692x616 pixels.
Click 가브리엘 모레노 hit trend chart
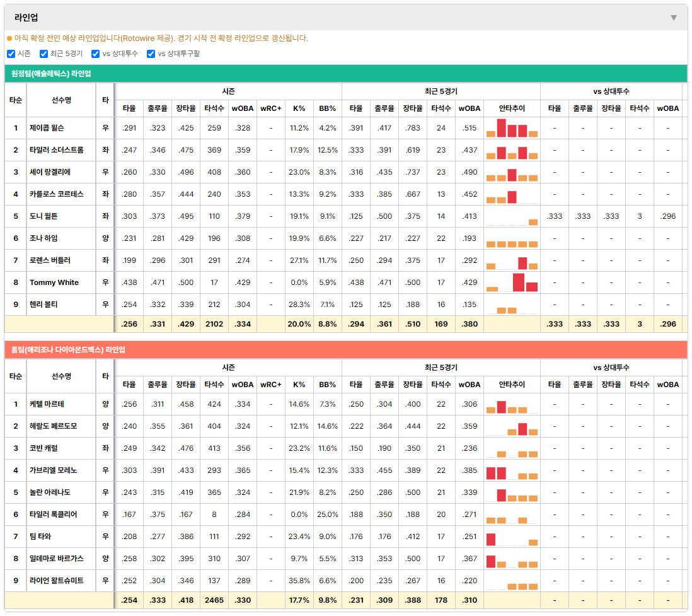tap(512, 470)
